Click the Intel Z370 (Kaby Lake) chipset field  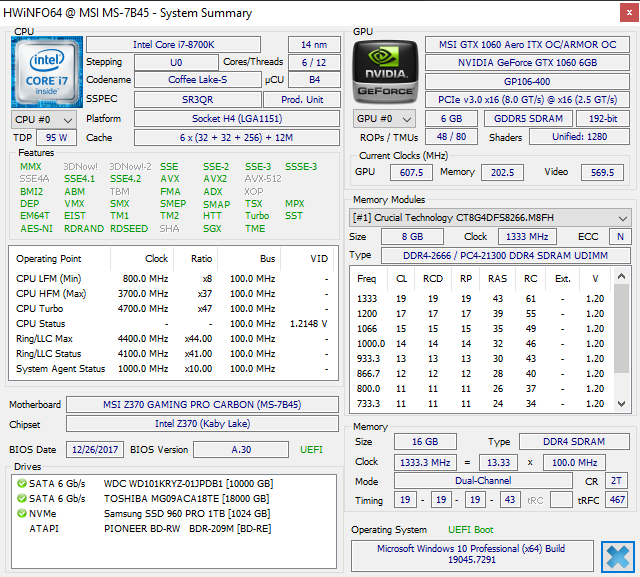pyautogui.click(x=202, y=424)
